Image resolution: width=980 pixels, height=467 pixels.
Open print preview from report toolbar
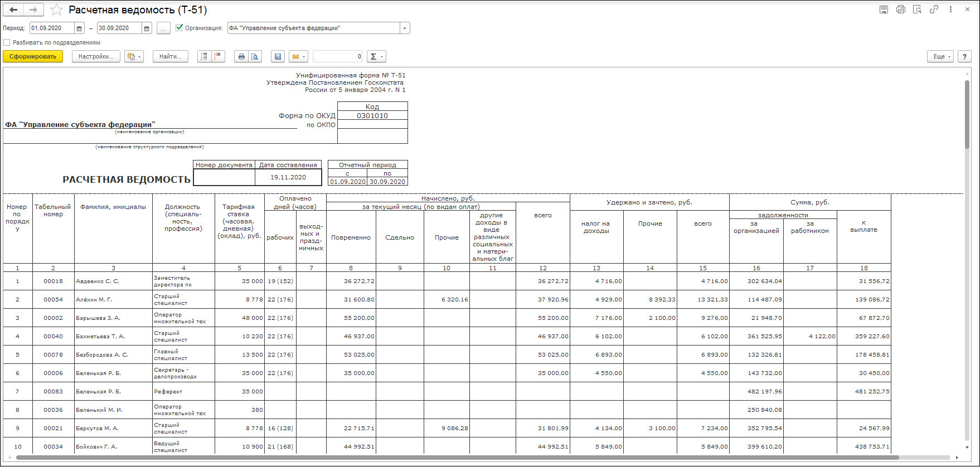(255, 56)
